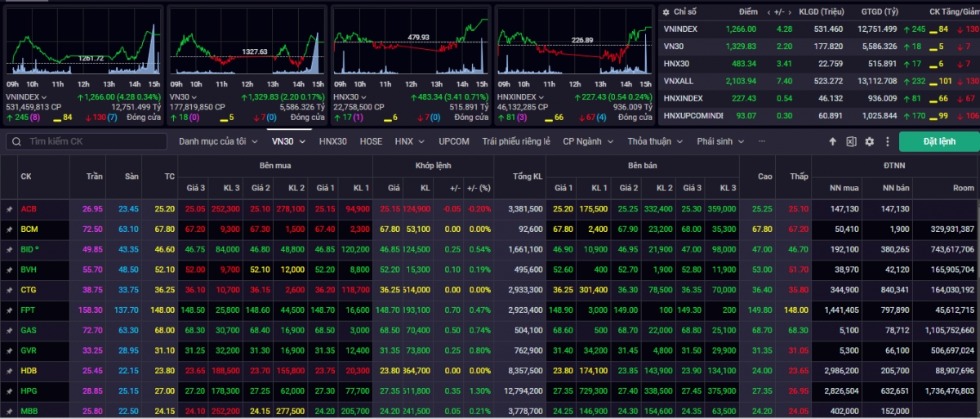980x419 pixels.
Task: Open the FPT stock symbol
Action: [29, 310]
